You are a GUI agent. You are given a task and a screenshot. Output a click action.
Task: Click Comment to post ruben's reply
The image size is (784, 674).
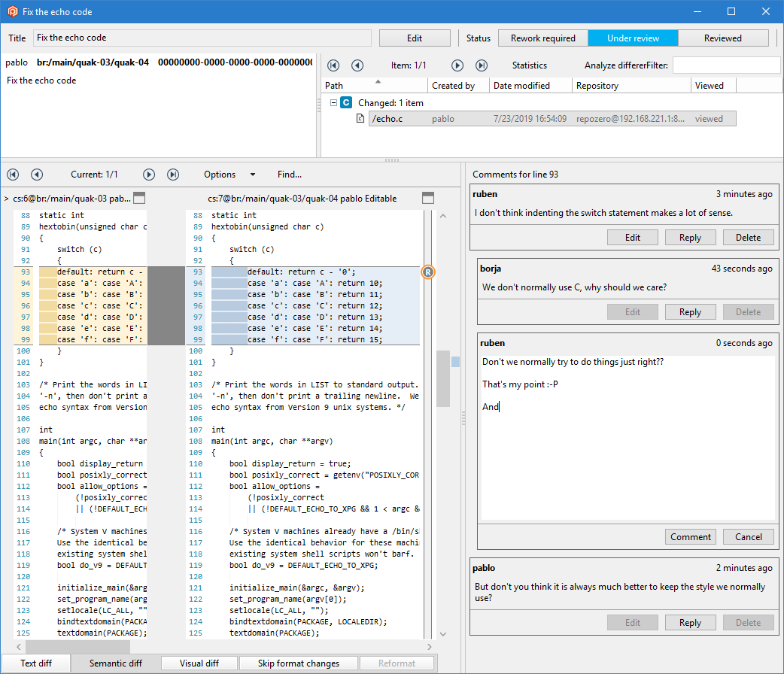pos(690,536)
